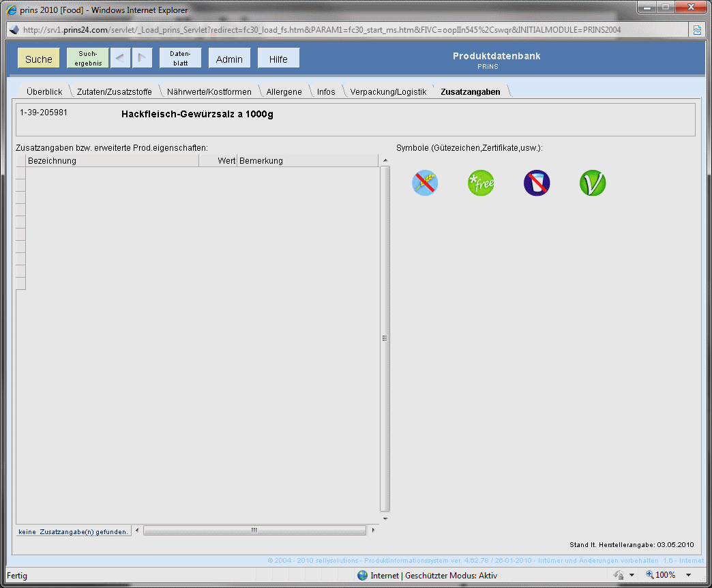Open the security lock dropdown in status bar

pos(633,575)
